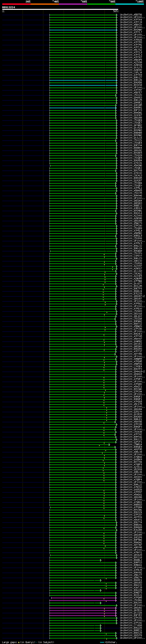
Task: Click the cyan alignment bar of B9IKS8
Action: click(x=83, y=85)
